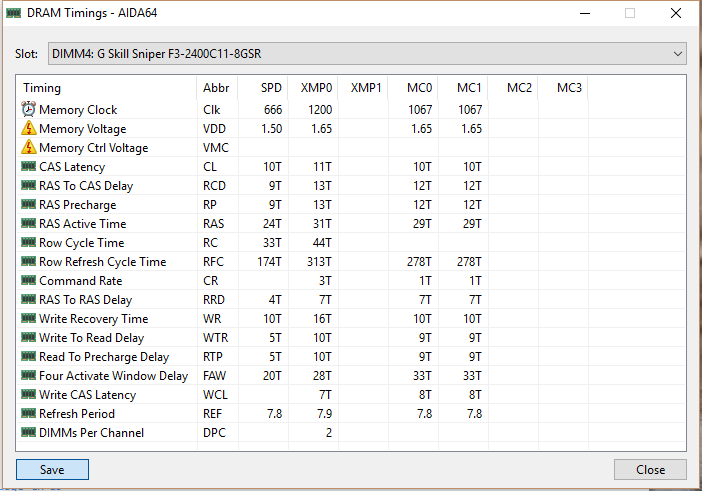Click the VMC abbreviation cell
This screenshot has width=702, height=491.
(x=216, y=148)
